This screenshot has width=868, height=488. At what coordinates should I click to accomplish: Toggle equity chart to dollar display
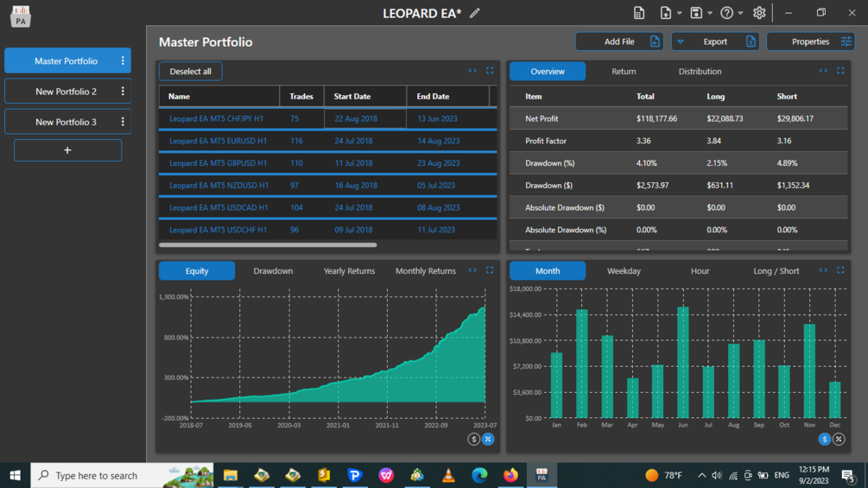(x=474, y=440)
